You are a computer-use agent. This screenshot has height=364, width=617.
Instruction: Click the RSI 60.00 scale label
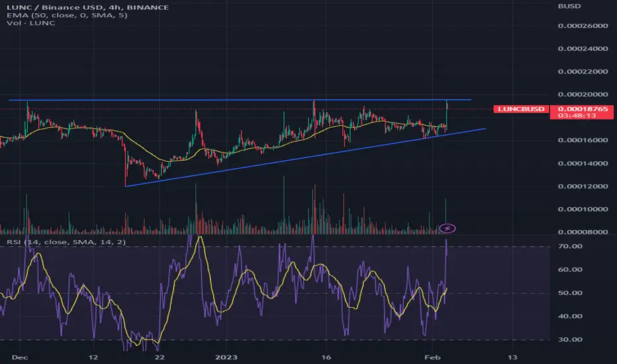[x=570, y=269]
